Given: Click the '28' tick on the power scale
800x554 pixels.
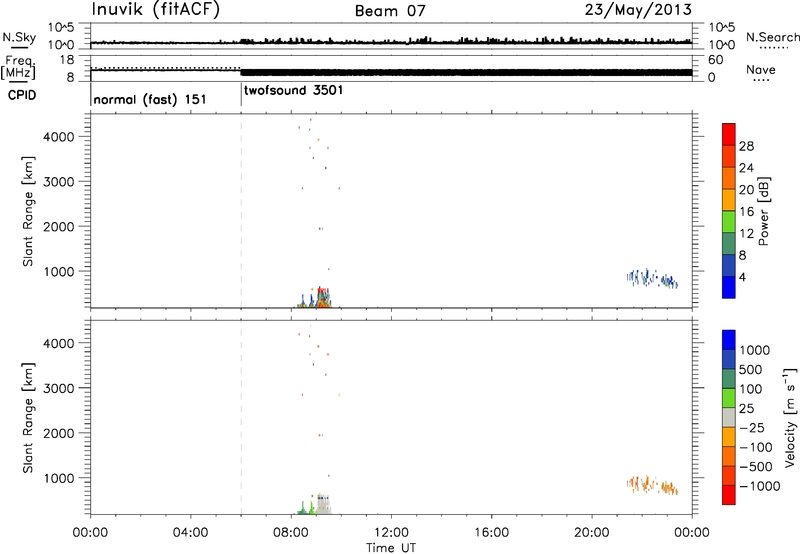Looking at the screenshot, I should click(x=746, y=146).
